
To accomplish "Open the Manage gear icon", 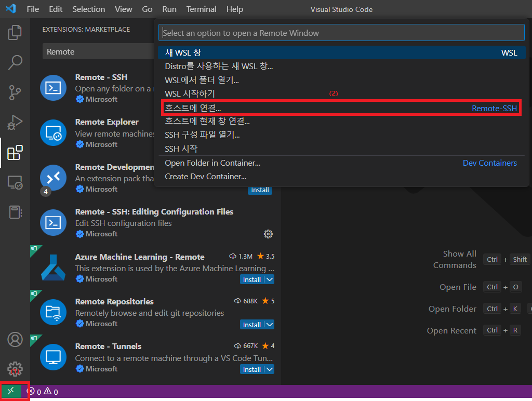I will (x=15, y=369).
